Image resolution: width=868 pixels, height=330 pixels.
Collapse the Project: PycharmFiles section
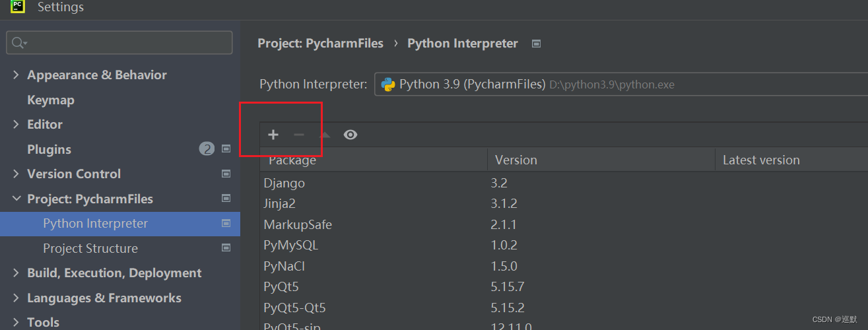point(16,199)
